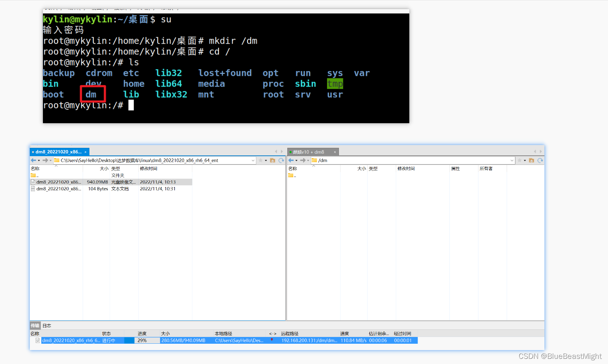Viewport: 608px width, 364px height.
Task: Click the transfer queue 本地路径 column header
Action: pyautogui.click(x=223, y=333)
